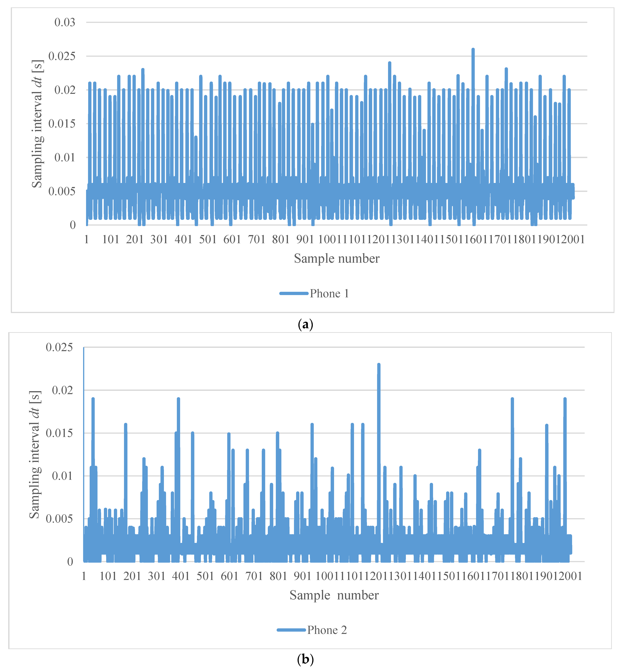Click the 0.02 label on bottom chart

pyautogui.click(x=62, y=390)
